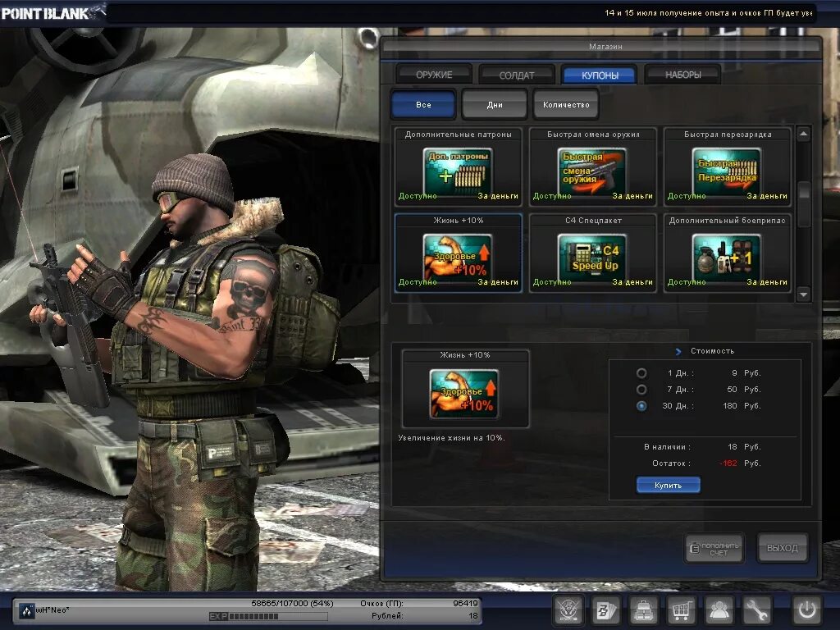Click the scrolling news ticker text
Viewport: 840px width, 630px height.
click(x=709, y=12)
